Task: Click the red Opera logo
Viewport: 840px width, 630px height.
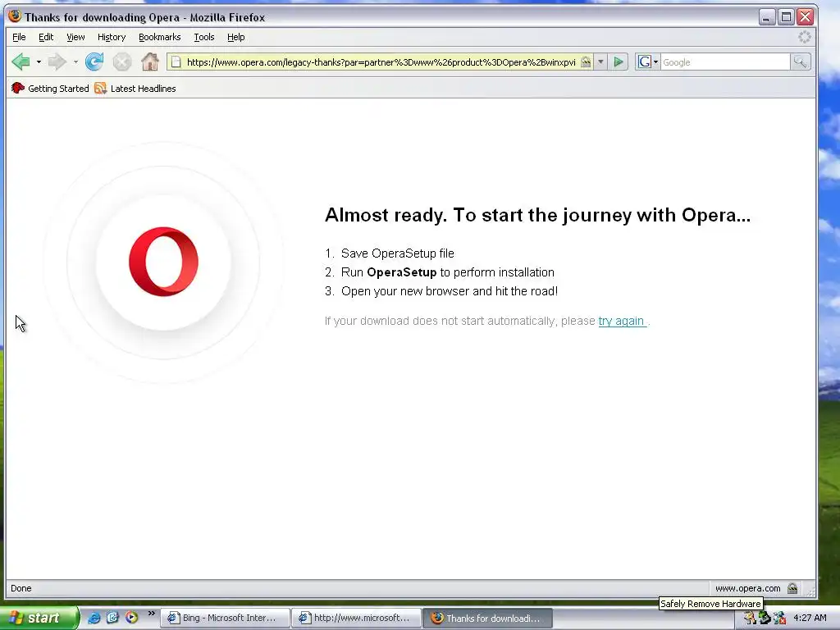Action: point(163,262)
